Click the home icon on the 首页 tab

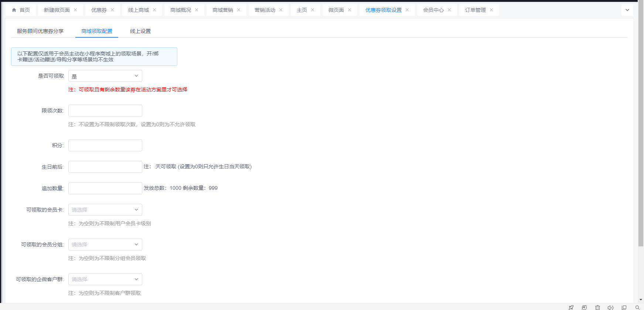tap(14, 10)
